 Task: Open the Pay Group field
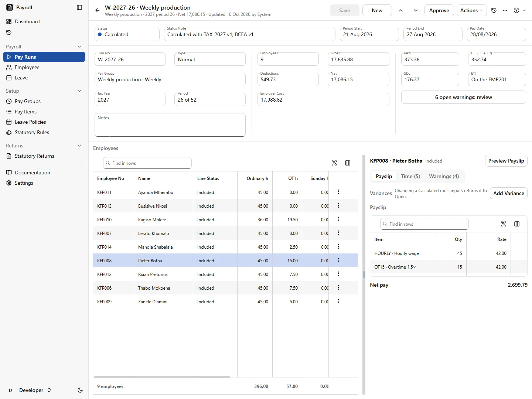pos(170,79)
